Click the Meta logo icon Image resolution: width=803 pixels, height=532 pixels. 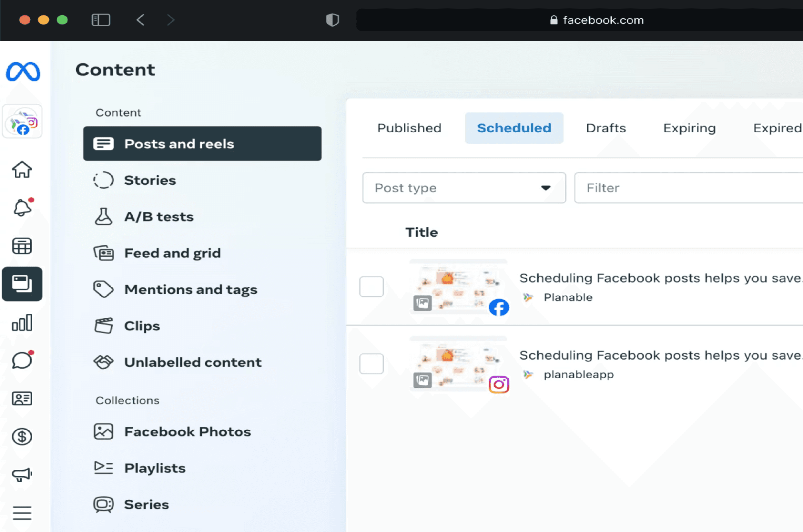click(23, 72)
